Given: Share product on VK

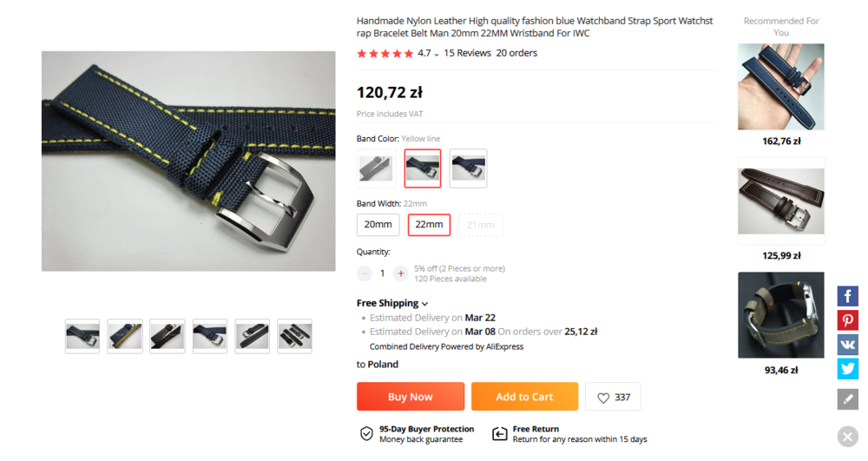Looking at the screenshot, I should [x=847, y=345].
